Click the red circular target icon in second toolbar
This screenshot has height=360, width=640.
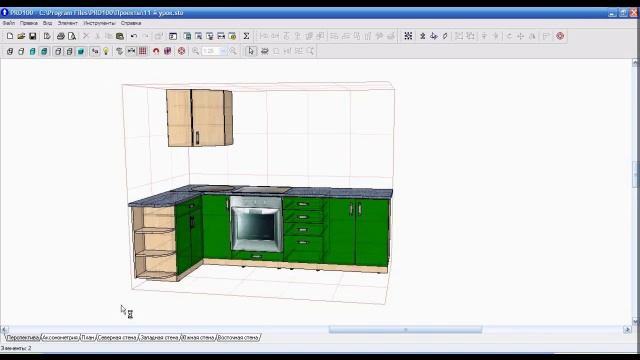182,51
